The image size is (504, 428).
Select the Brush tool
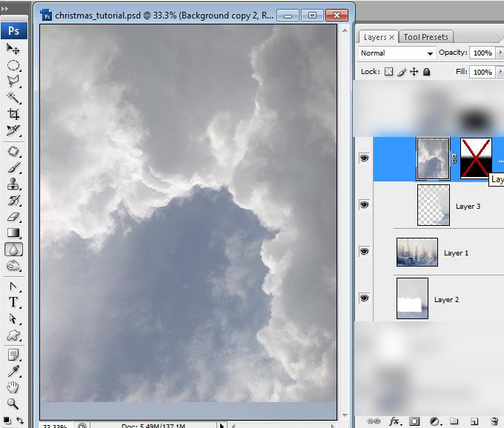tap(13, 167)
